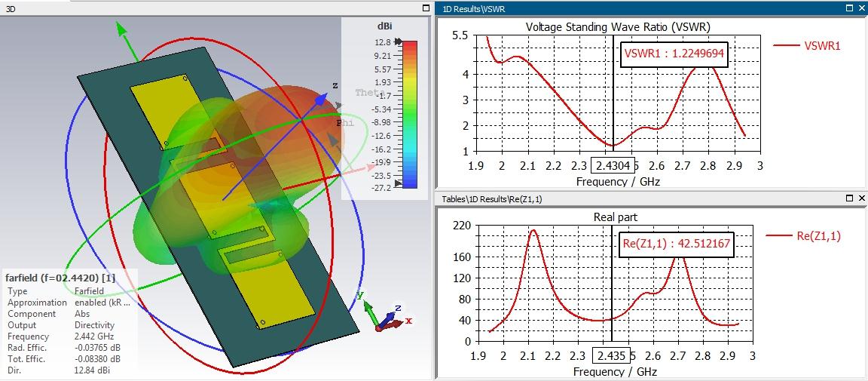Close the Tables\1D Results\Re(Z1,1) window
868x381 pixels.
point(861,198)
